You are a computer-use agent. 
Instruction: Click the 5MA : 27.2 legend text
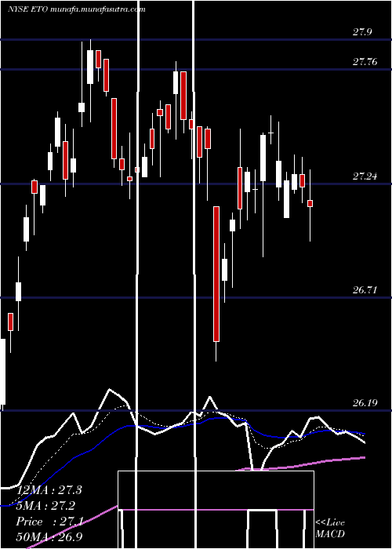(x=45, y=506)
